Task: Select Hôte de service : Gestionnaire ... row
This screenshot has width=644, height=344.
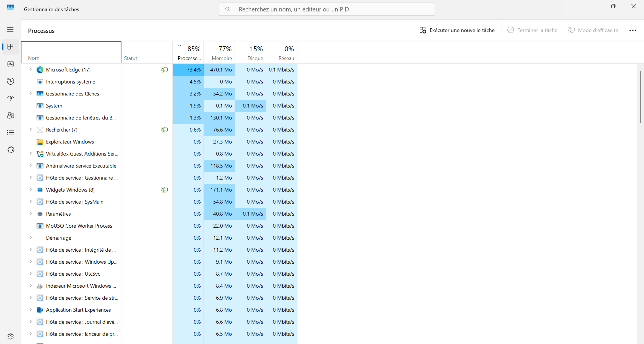Action: click(x=159, y=178)
